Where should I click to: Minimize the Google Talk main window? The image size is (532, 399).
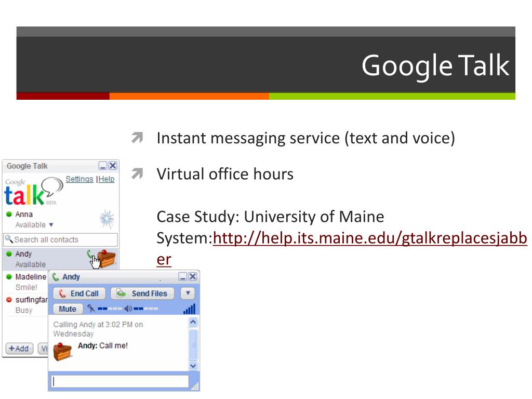pos(103,166)
